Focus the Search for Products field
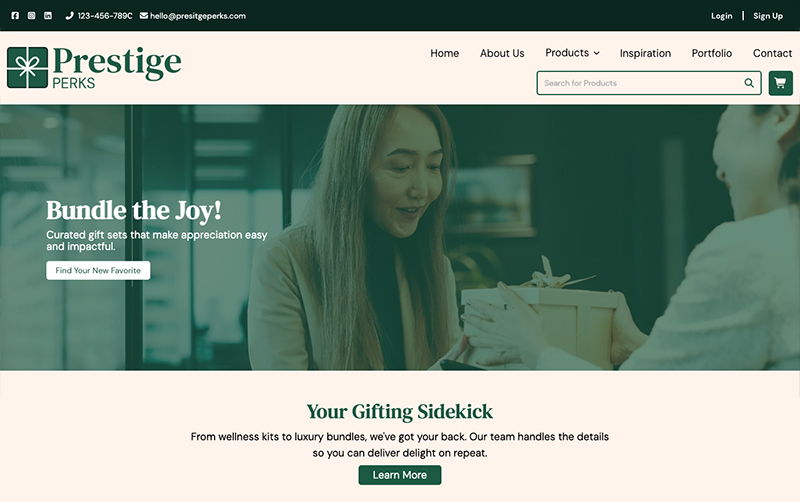 coord(640,83)
